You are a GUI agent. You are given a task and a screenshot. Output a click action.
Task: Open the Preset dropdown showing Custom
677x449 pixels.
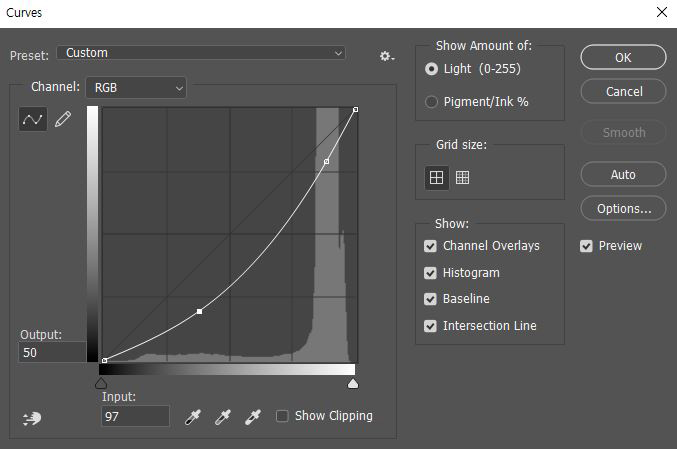click(x=201, y=53)
